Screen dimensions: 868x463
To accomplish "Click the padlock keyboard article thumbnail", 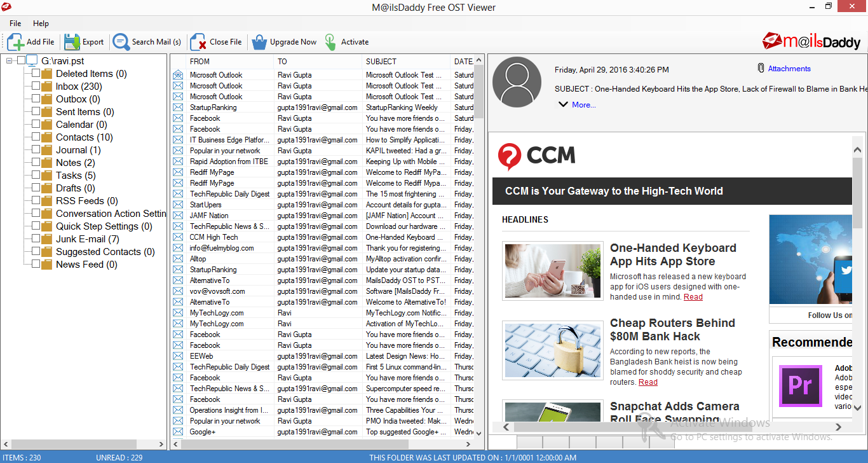I will [553, 351].
